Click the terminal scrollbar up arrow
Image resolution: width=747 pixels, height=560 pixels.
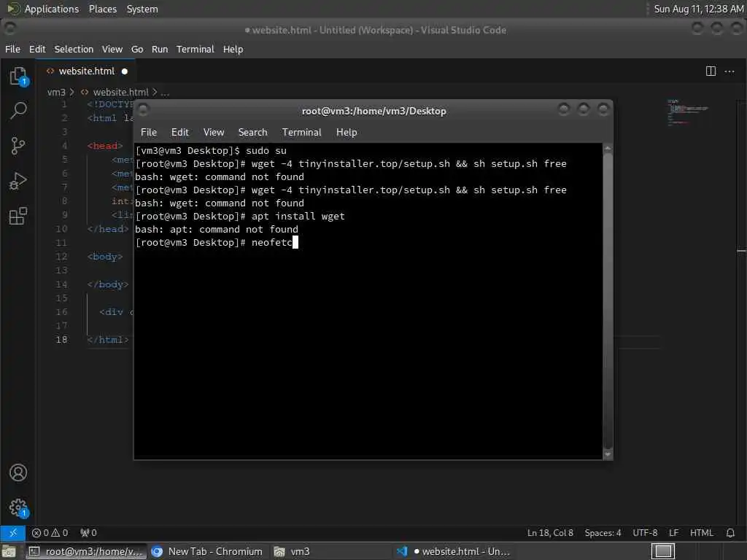click(608, 148)
